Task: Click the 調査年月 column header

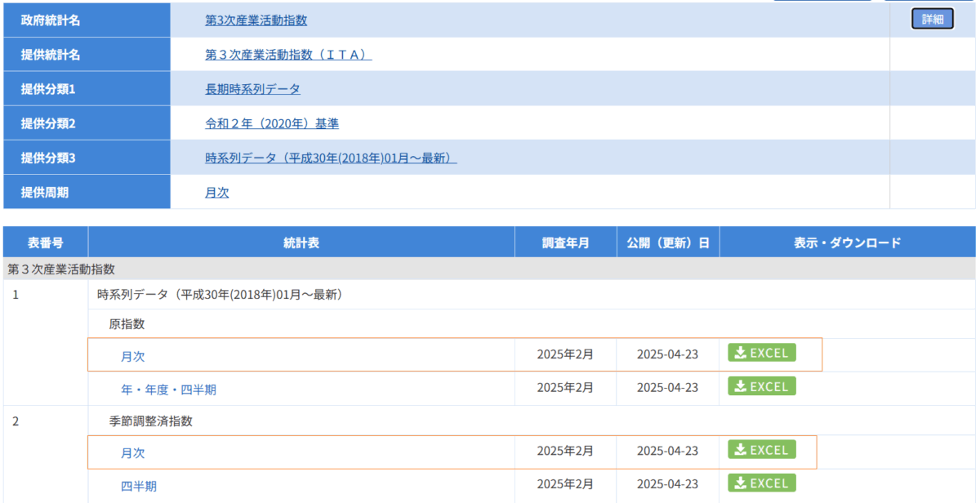Action: (x=565, y=243)
